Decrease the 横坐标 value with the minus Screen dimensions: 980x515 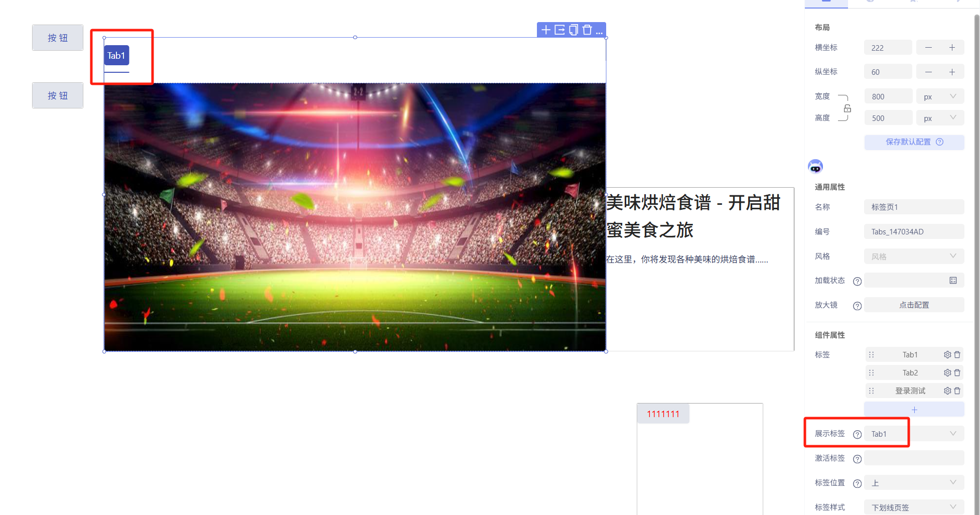(x=928, y=48)
